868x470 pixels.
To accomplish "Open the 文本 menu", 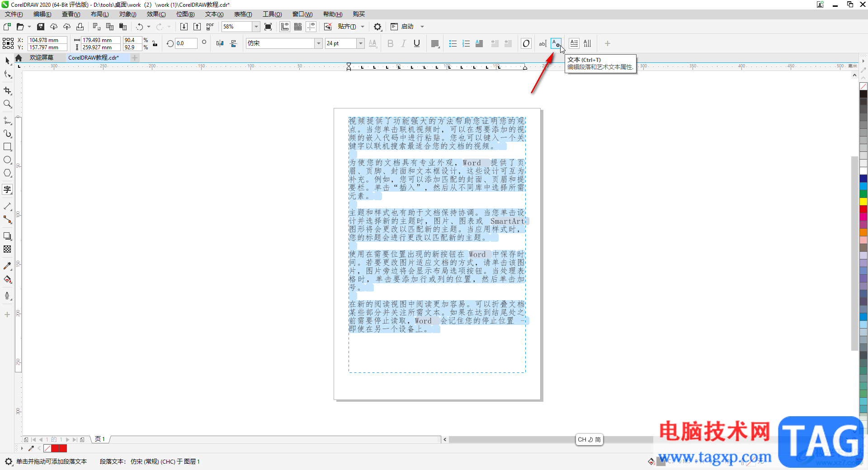I will (214, 14).
